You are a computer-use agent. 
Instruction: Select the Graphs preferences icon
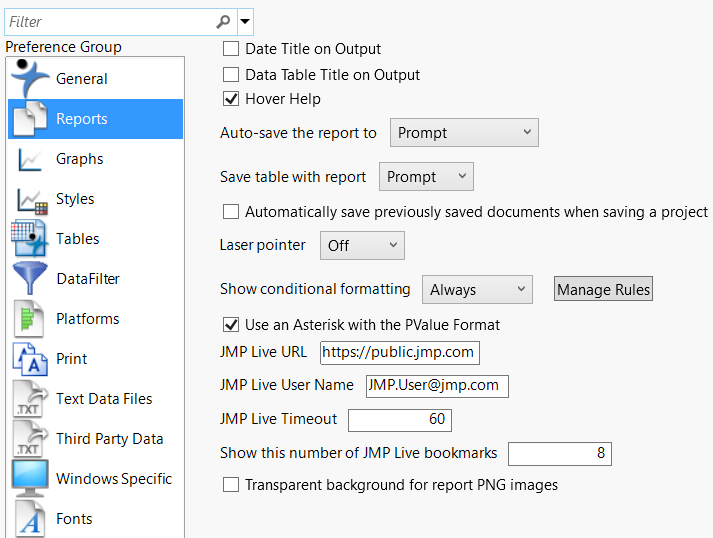point(29,159)
